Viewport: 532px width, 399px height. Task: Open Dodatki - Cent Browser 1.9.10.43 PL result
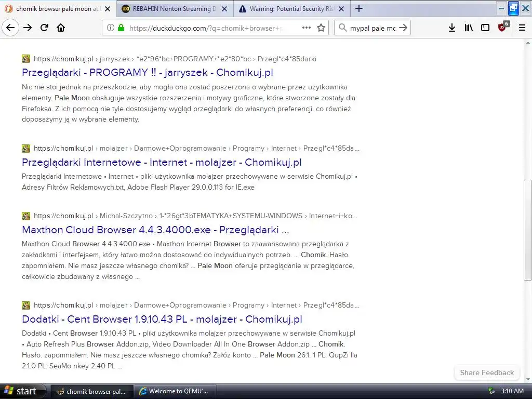(162, 319)
